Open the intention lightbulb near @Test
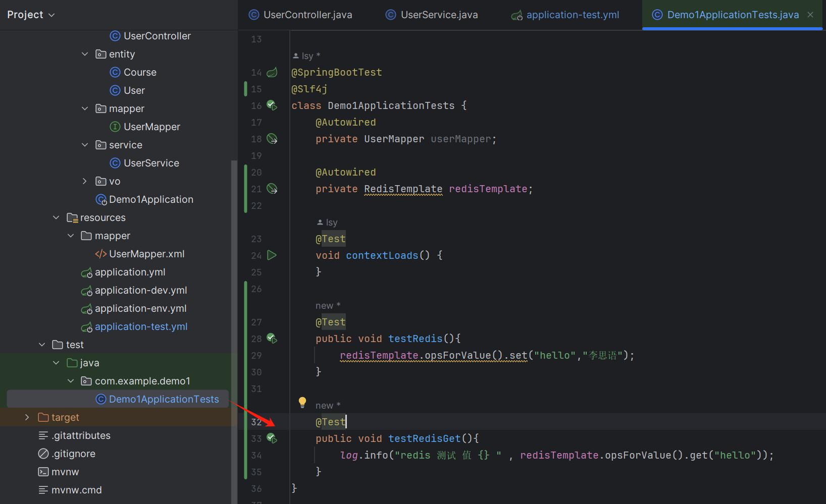This screenshot has width=826, height=504. point(302,402)
